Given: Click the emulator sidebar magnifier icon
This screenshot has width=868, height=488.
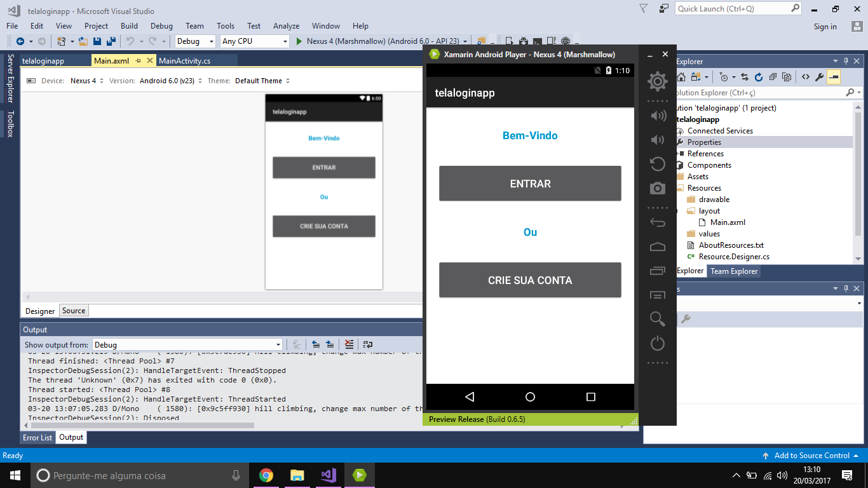Looking at the screenshot, I should pos(658,318).
